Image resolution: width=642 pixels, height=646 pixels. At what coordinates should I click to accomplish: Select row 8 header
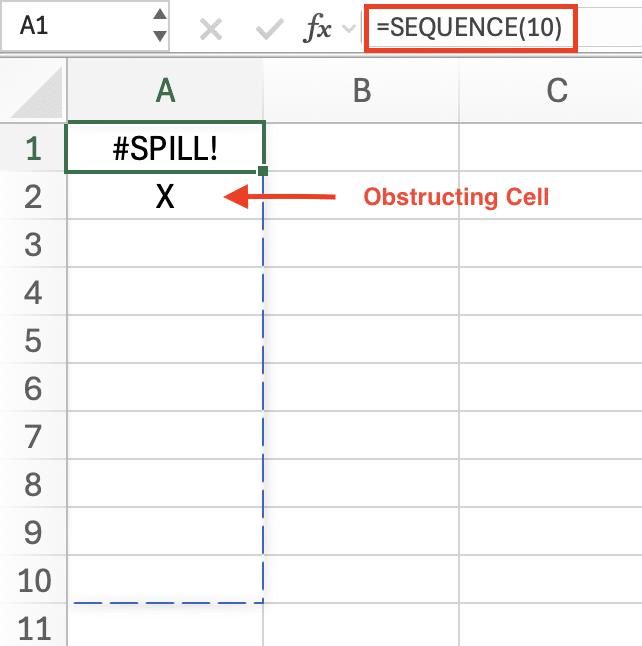(33, 483)
